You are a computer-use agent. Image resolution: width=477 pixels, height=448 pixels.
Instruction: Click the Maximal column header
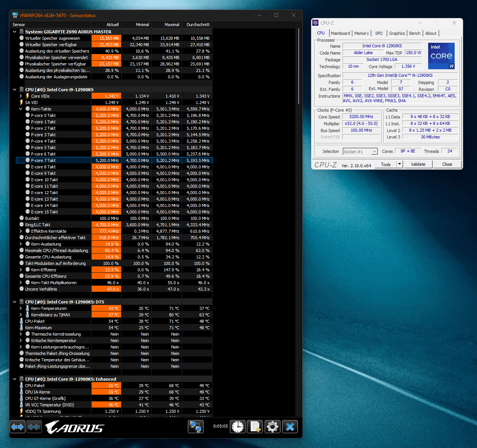coord(167,25)
